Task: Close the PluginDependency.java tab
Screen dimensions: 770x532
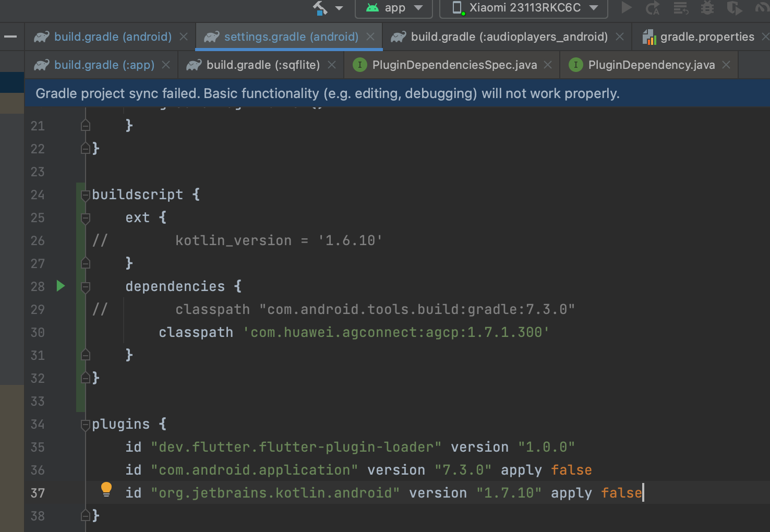Action: 726,65
